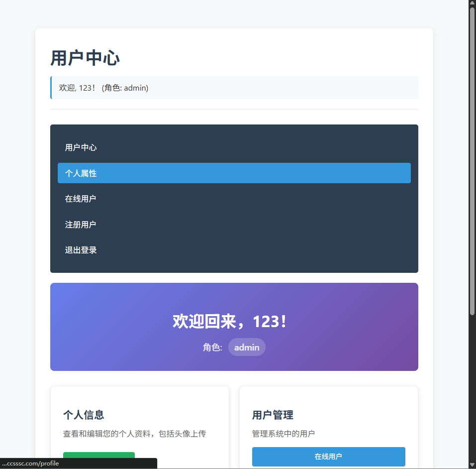
Task: Click the 欢迎, 123! welcome notice bar
Action: pyautogui.click(x=234, y=88)
